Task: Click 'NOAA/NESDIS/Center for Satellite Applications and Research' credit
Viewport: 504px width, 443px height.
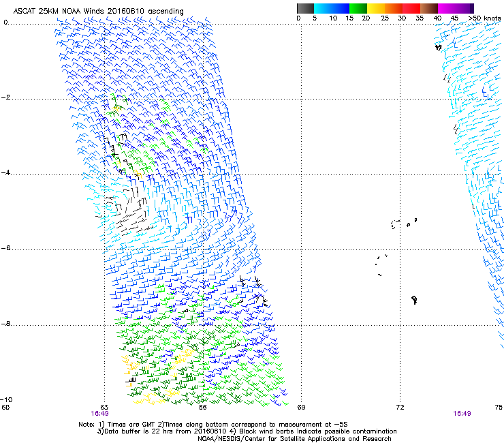Action: (294, 439)
